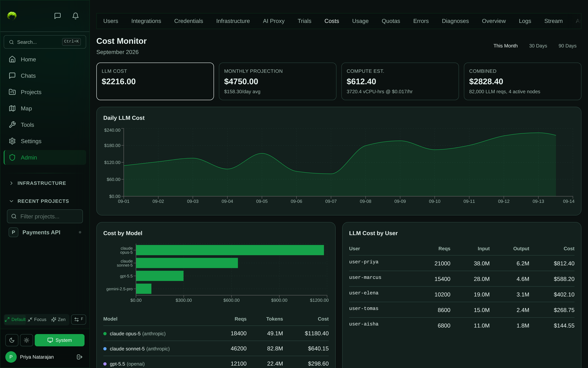Select the System theme button
This screenshot has width=588, height=368.
click(x=60, y=340)
